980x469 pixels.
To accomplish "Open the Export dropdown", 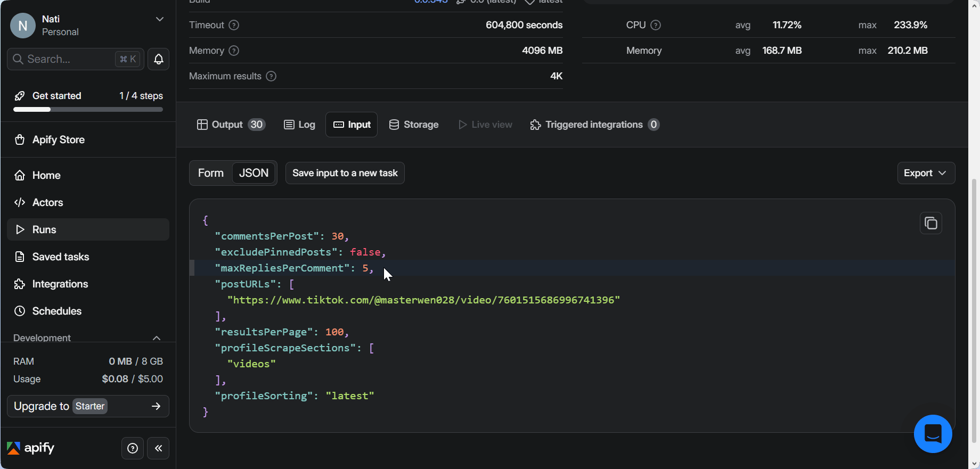I will [x=925, y=173].
